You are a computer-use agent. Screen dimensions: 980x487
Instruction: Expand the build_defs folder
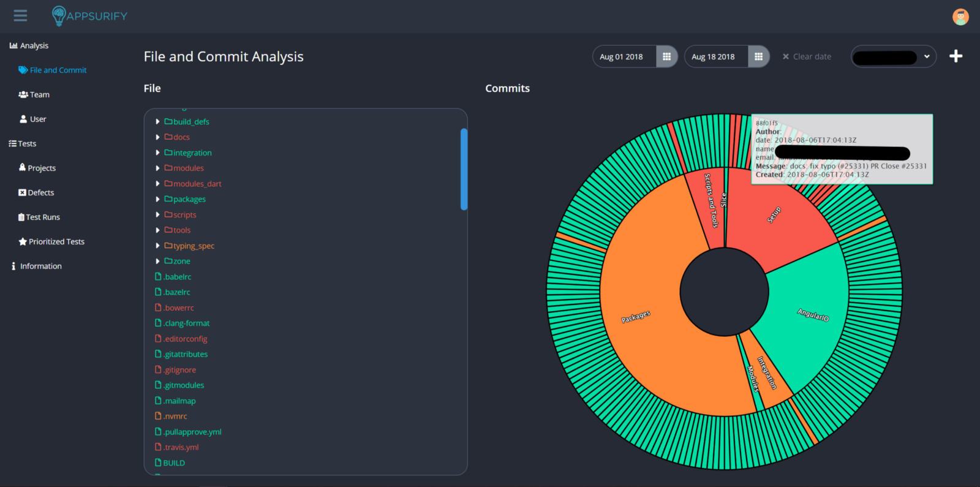[x=157, y=122]
